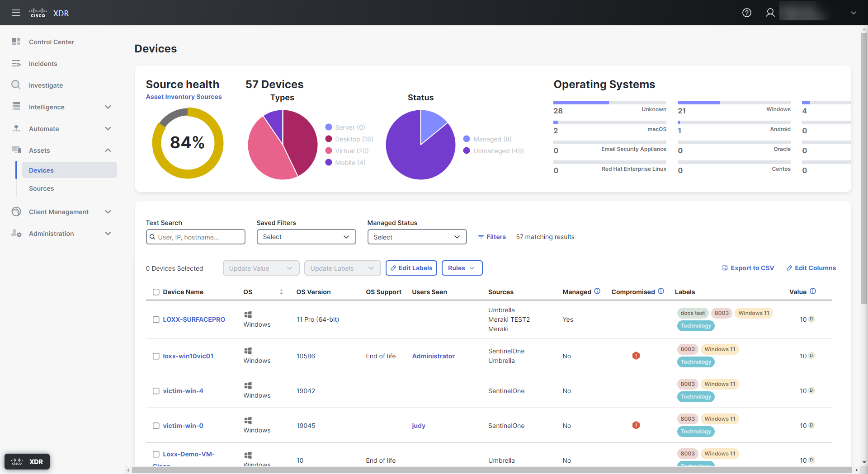This screenshot has width=868, height=474.
Task: Click the Managed column info icon
Action: pos(597,291)
